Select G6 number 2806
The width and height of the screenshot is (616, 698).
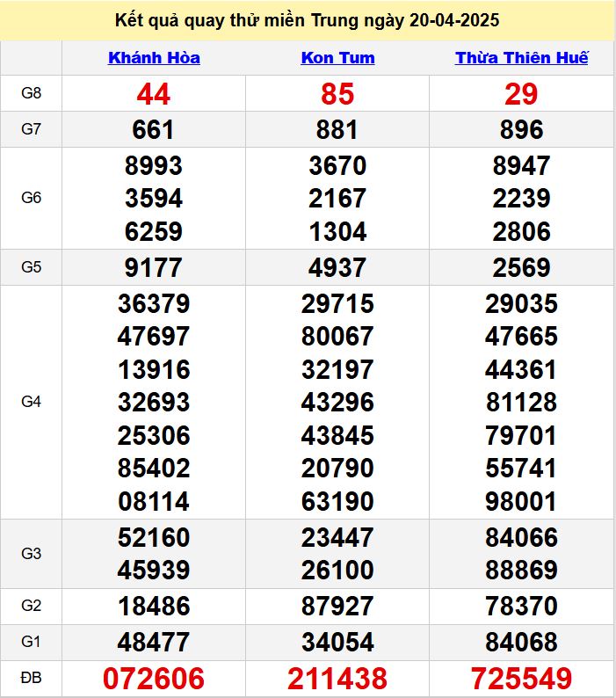(x=521, y=232)
